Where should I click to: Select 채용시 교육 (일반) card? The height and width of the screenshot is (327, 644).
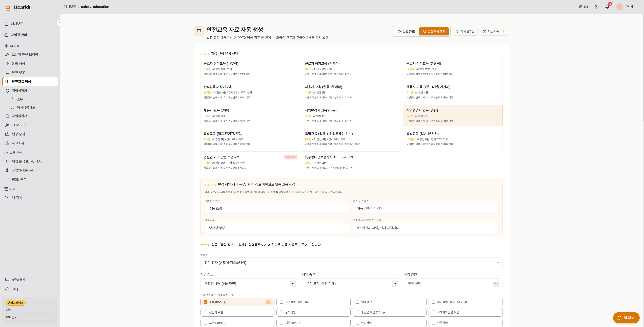[250, 115]
